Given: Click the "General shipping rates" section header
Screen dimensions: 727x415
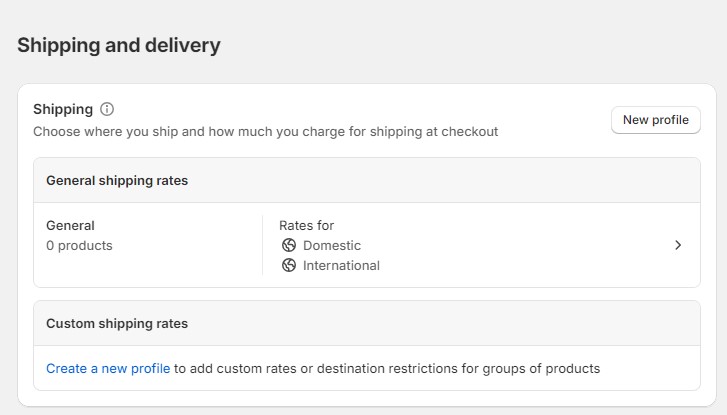Looking at the screenshot, I should 117,181.
